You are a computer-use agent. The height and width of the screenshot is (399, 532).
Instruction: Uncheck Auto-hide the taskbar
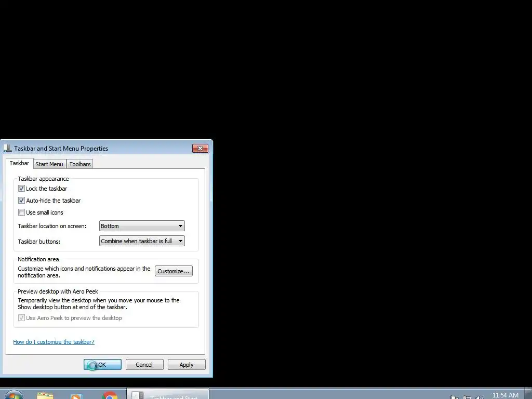[x=21, y=200]
